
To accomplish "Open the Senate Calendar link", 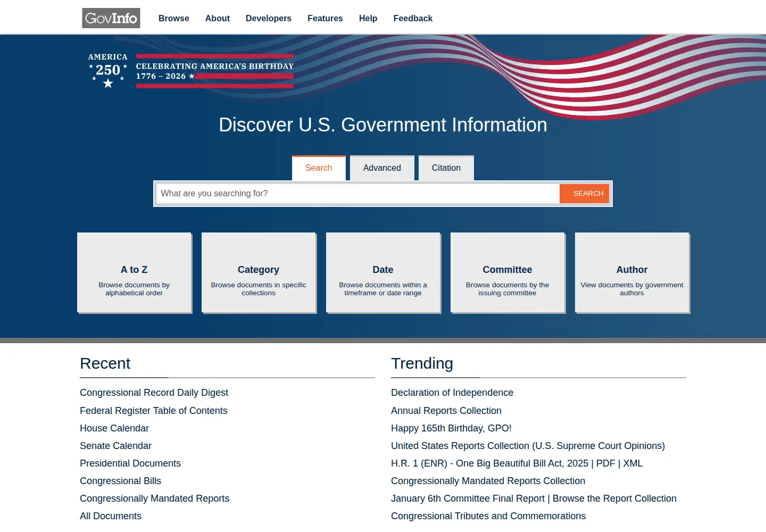I will (115, 446).
